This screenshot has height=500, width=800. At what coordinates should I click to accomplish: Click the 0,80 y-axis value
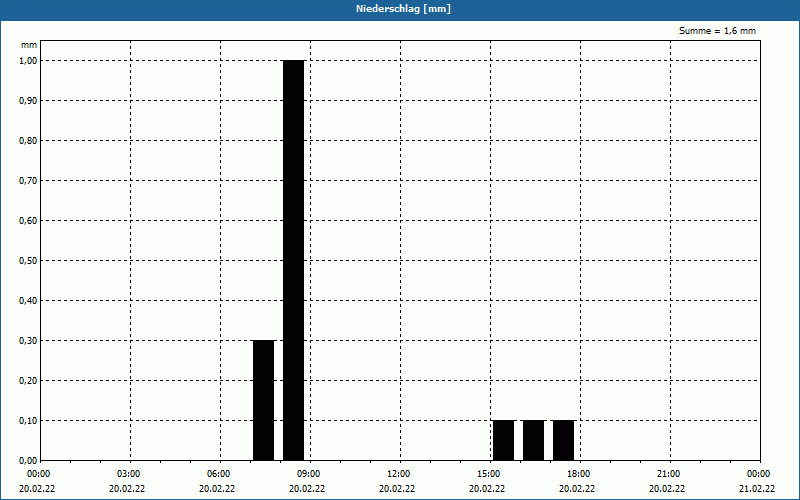coord(28,140)
